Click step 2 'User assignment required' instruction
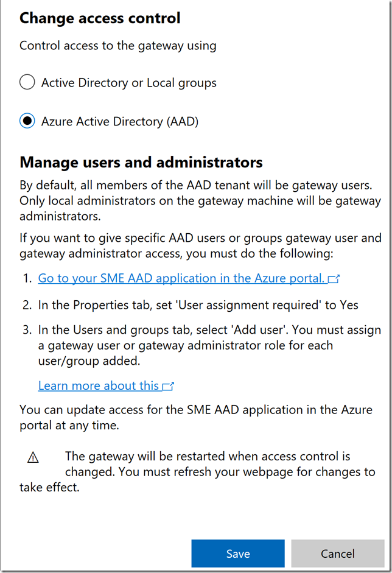Viewport: 392px width, 573px height. point(198,305)
